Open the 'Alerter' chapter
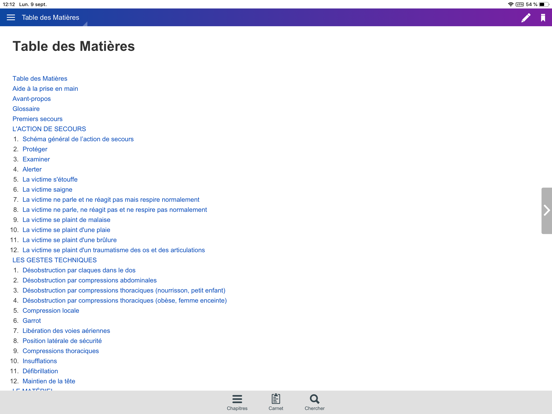Screen dimensions: 552x414 coord(32,169)
